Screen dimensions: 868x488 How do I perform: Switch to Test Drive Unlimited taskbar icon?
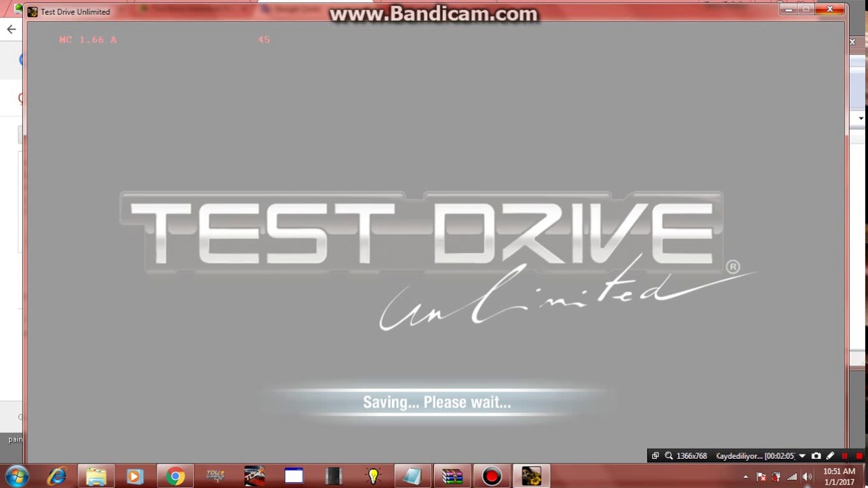[x=531, y=476]
